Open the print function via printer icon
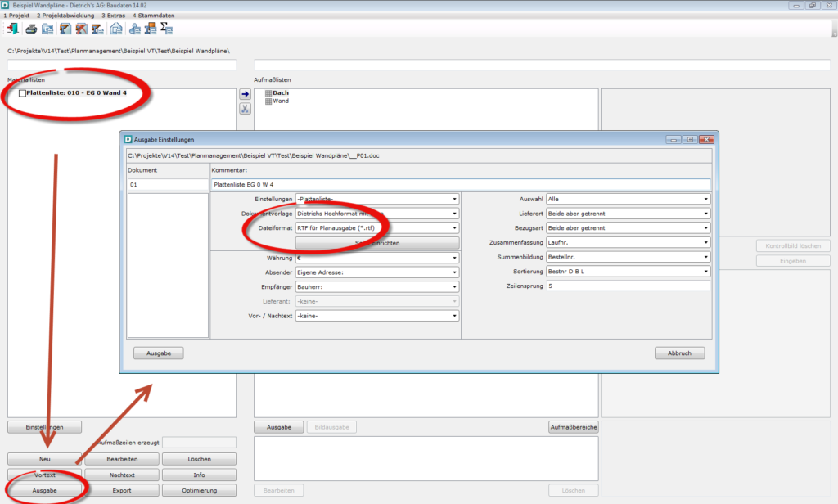Viewport: 838px width, 504px height. click(x=31, y=27)
